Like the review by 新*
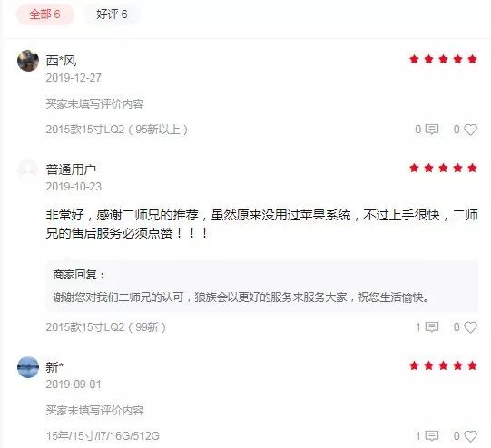Image resolution: width=491 pixels, height=448 pixels. (471, 436)
